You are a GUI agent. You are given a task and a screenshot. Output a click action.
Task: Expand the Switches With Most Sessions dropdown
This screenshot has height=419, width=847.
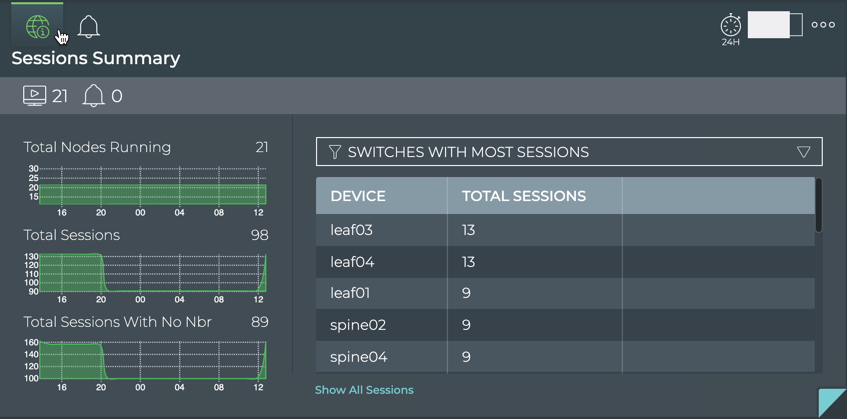pyautogui.click(x=568, y=152)
